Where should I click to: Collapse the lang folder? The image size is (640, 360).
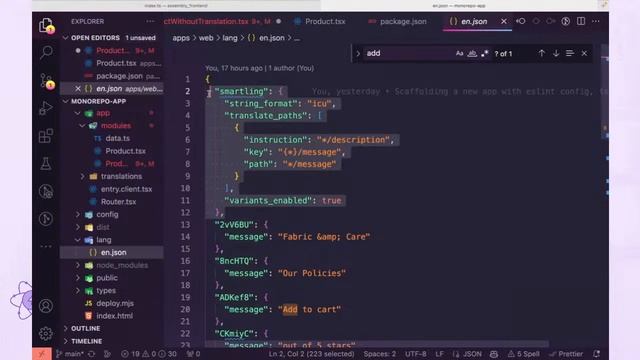(x=78, y=240)
